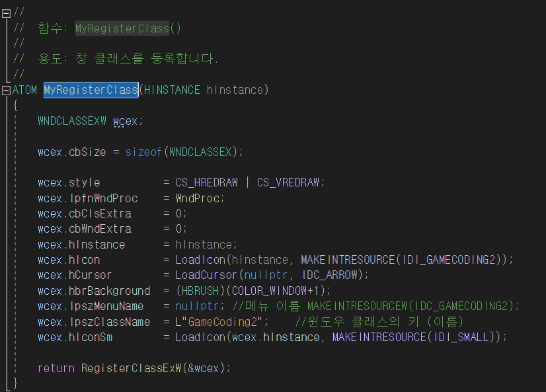This screenshot has height=392, width=546.
Task: Click wcex.lpszMenuName member
Action: (x=91, y=306)
